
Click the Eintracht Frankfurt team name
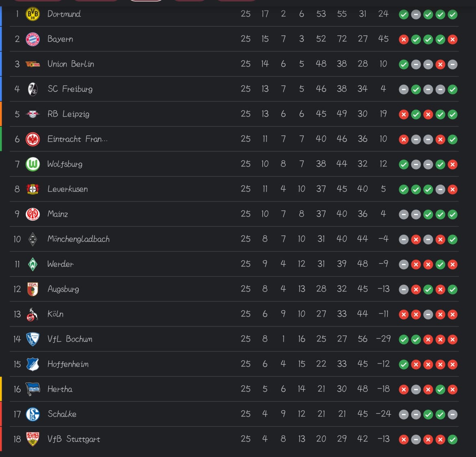tap(77, 139)
